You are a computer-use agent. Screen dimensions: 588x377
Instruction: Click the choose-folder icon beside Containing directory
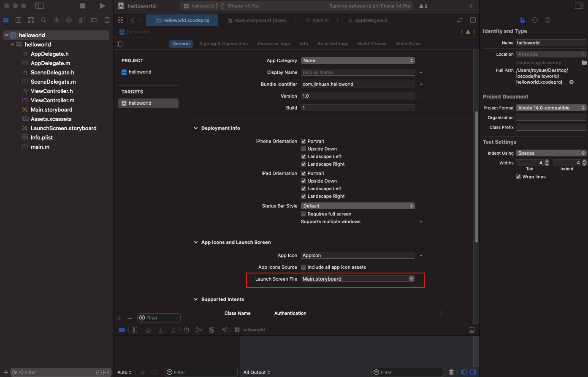[x=584, y=63]
